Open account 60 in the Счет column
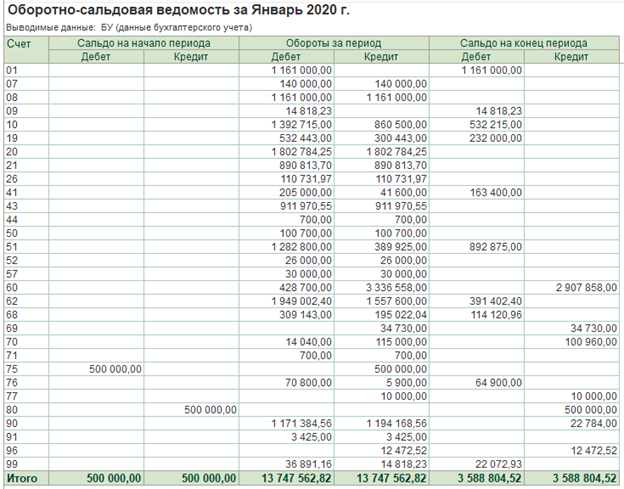The width and height of the screenshot is (624, 489). point(13,286)
